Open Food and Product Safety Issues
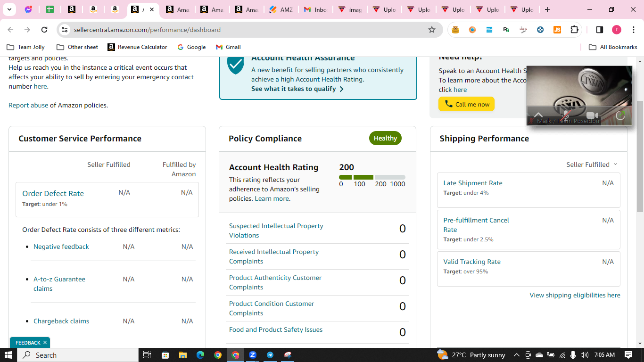The width and height of the screenshot is (644, 362). click(276, 329)
